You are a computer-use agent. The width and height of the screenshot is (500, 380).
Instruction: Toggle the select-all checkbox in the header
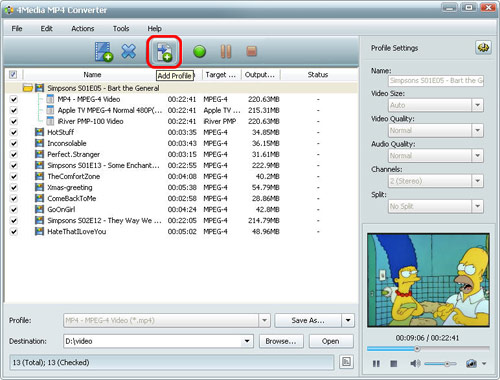(13, 74)
